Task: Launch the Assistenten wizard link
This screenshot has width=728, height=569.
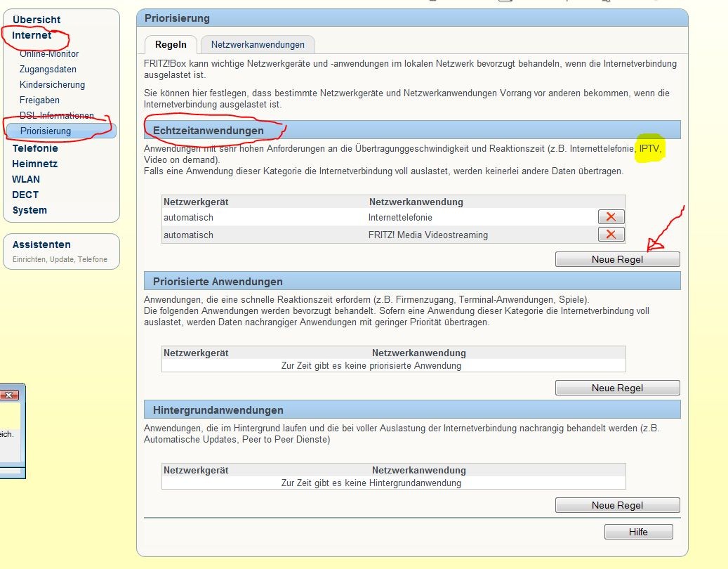Action: point(41,244)
